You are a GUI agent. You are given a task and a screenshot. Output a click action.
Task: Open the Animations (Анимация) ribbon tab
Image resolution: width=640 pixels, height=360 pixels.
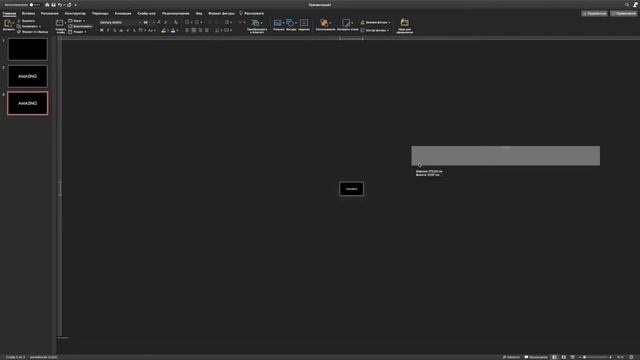coord(123,13)
